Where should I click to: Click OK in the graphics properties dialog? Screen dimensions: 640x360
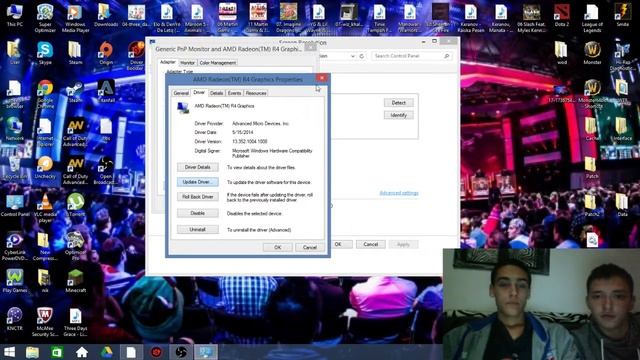coord(278,247)
